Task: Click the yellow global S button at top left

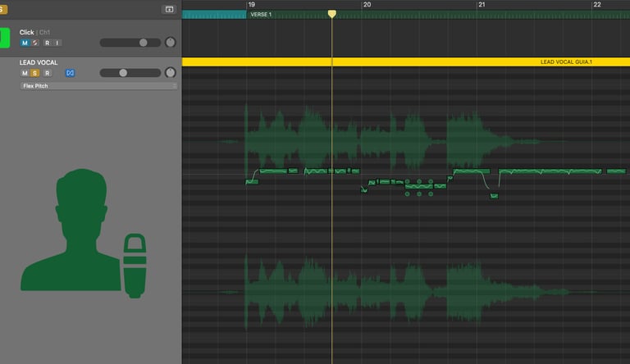Action: [x=3, y=9]
